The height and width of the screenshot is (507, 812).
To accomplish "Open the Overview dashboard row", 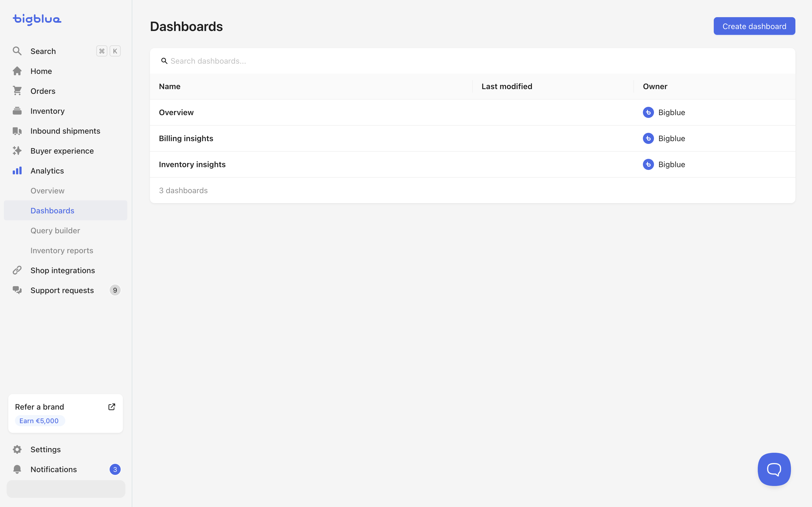I will (x=472, y=112).
